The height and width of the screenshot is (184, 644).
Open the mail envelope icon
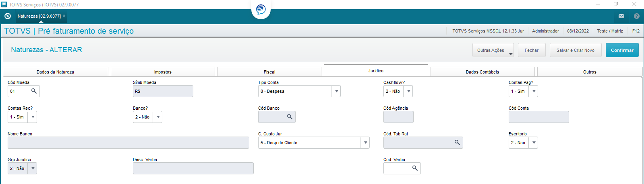coord(621,16)
